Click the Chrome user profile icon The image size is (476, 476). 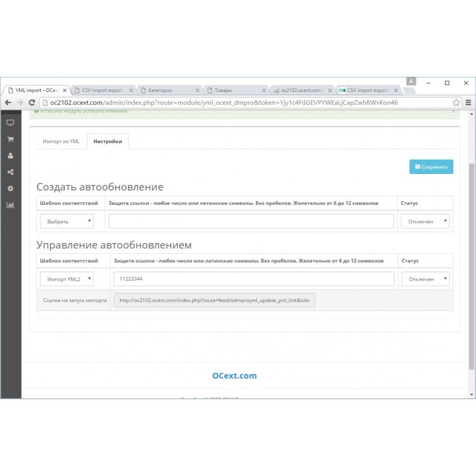pos(411,81)
